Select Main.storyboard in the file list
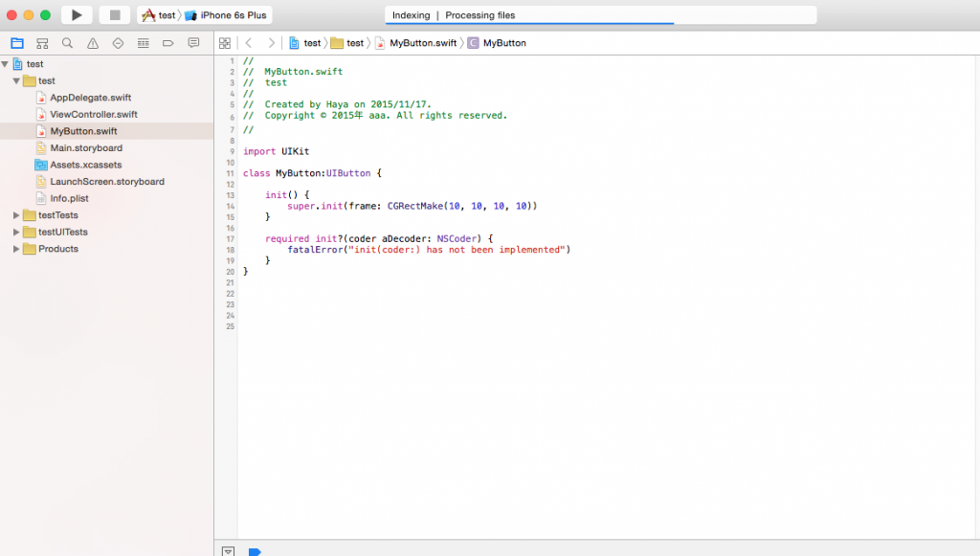Viewport: 980px width, 556px height. click(x=85, y=148)
